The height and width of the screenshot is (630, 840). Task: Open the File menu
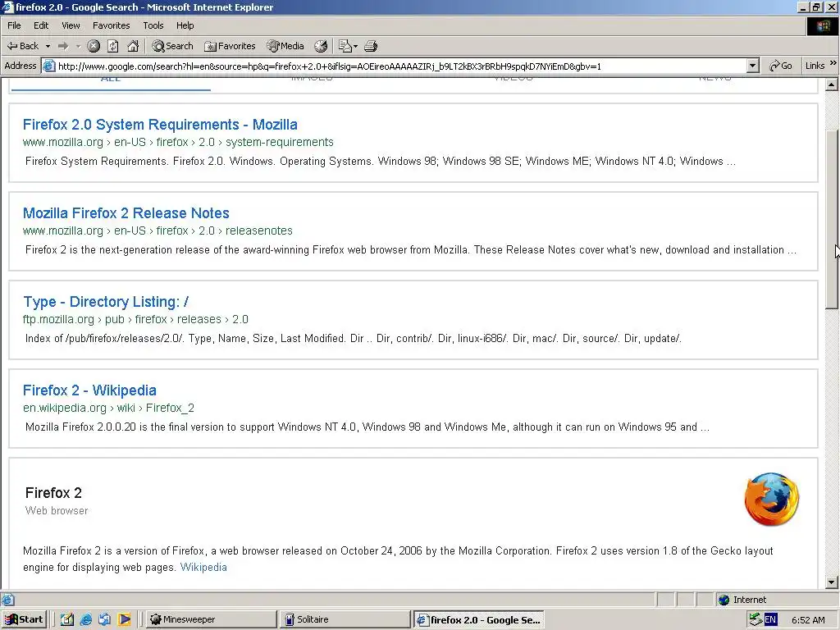pos(14,25)
